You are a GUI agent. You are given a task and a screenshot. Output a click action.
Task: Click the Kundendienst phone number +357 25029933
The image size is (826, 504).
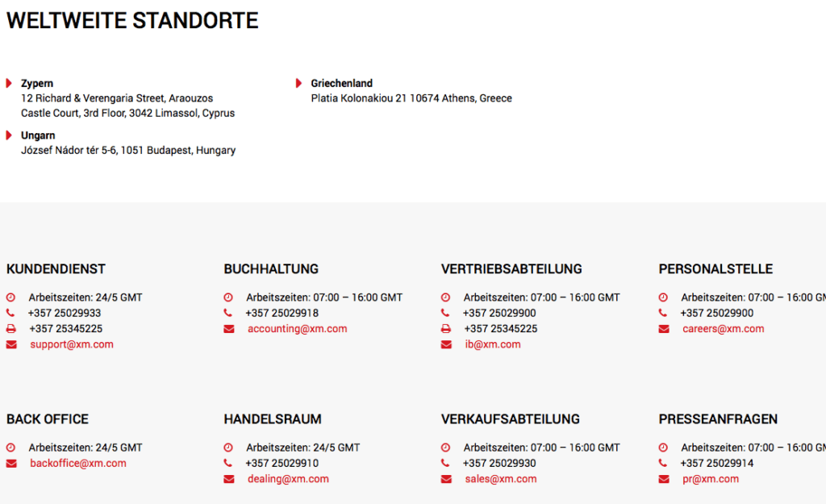click(x=65, y=313)
